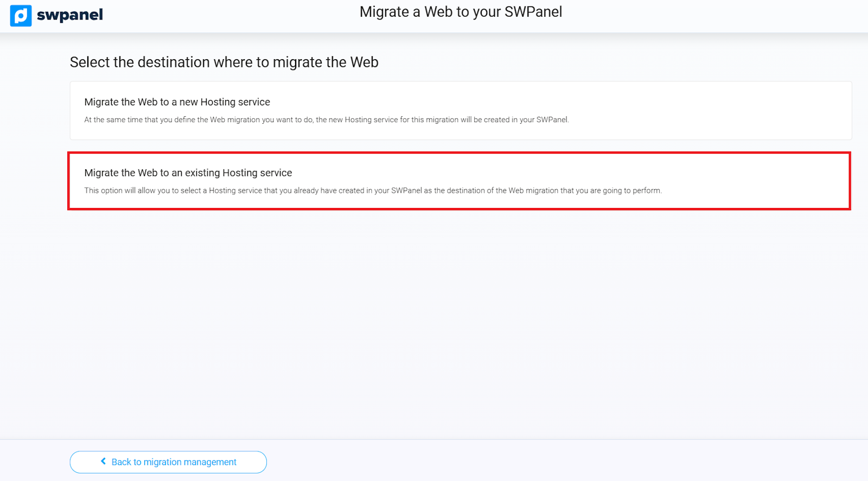868x481 pixels.
Task: Go back to migration management
Action: tap(168, 462)
